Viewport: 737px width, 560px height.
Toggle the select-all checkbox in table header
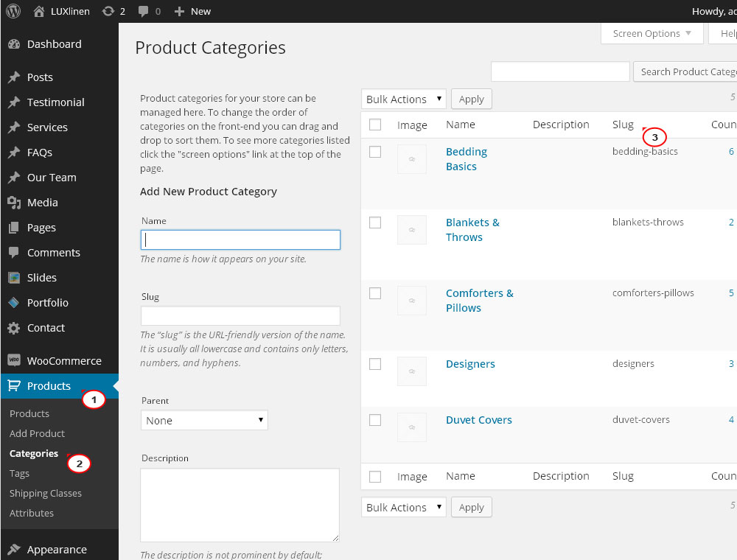point(375,125)
